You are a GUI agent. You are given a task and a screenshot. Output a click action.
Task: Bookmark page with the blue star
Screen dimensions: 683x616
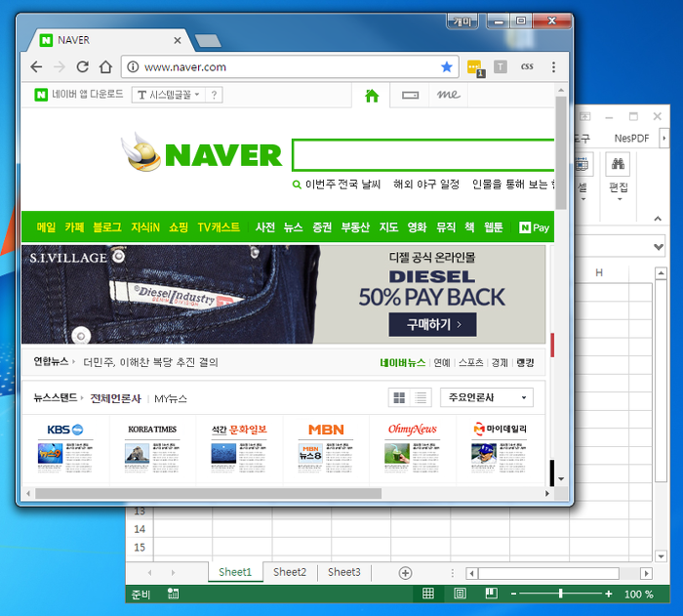[447, 66]
